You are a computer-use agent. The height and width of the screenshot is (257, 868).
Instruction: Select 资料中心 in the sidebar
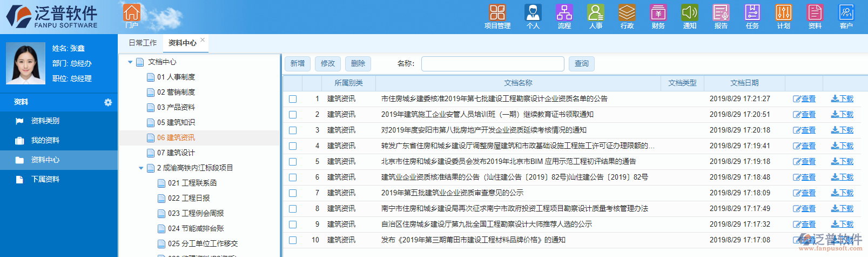coord(59,160)
